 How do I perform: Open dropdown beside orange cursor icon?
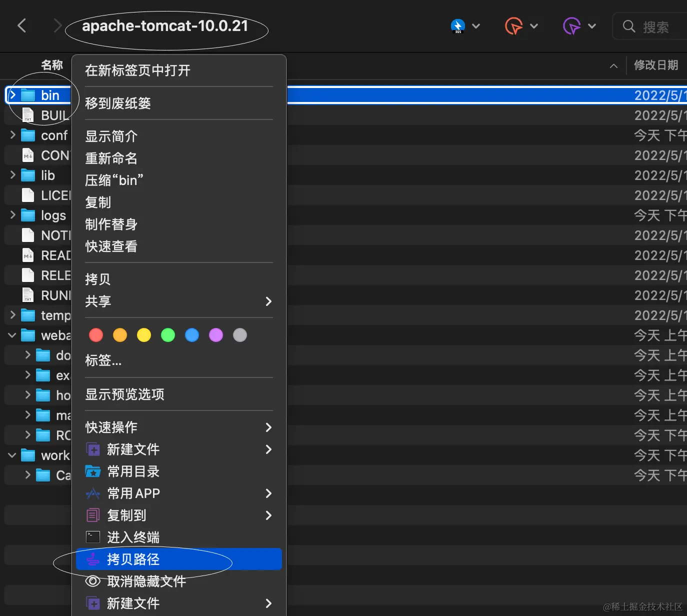[x=534, y=26]
